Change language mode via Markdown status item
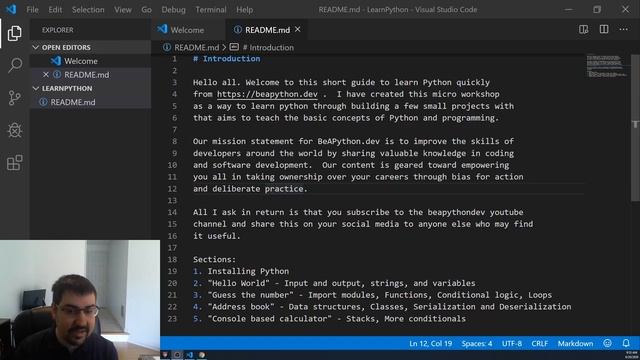The height and width of the screenshot is (360, 640). 575,343
